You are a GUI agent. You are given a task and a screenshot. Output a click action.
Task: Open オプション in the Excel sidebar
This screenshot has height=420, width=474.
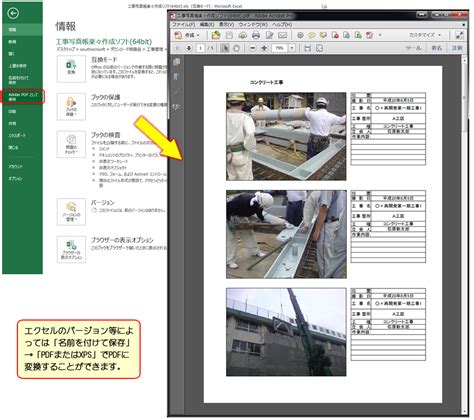22,178
